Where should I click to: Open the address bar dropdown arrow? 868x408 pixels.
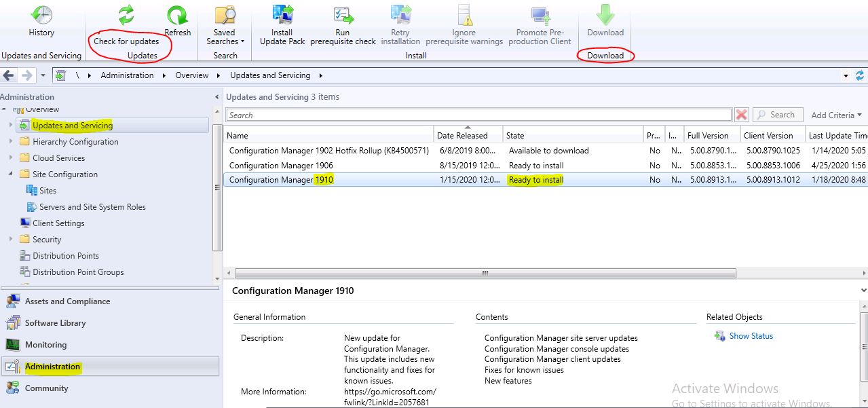coord(846,75)
